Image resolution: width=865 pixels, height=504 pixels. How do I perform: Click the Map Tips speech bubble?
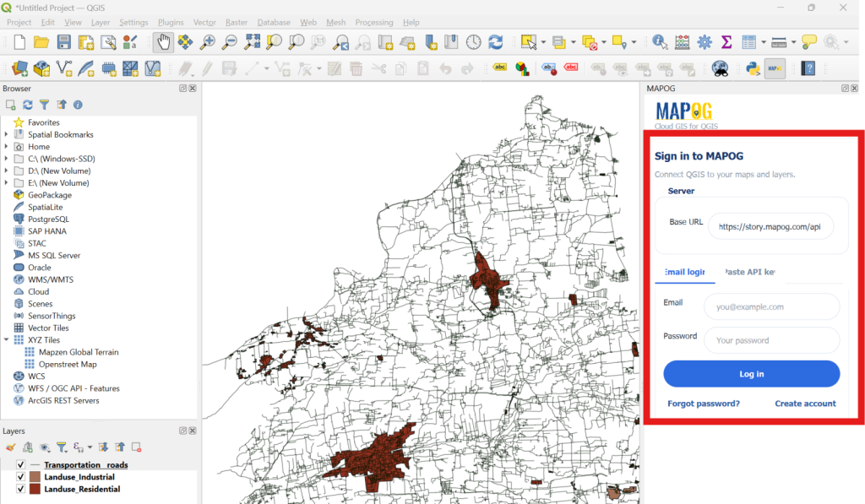click(x=809, y=42)
